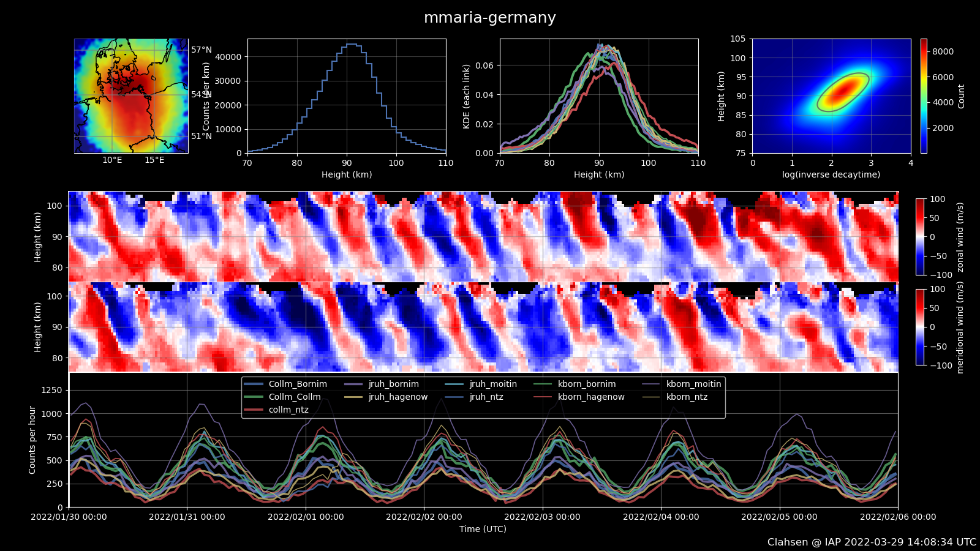Click the "zonal wind (m/s)" colorbar label
The image size is (980, 551).
[960, 237]
